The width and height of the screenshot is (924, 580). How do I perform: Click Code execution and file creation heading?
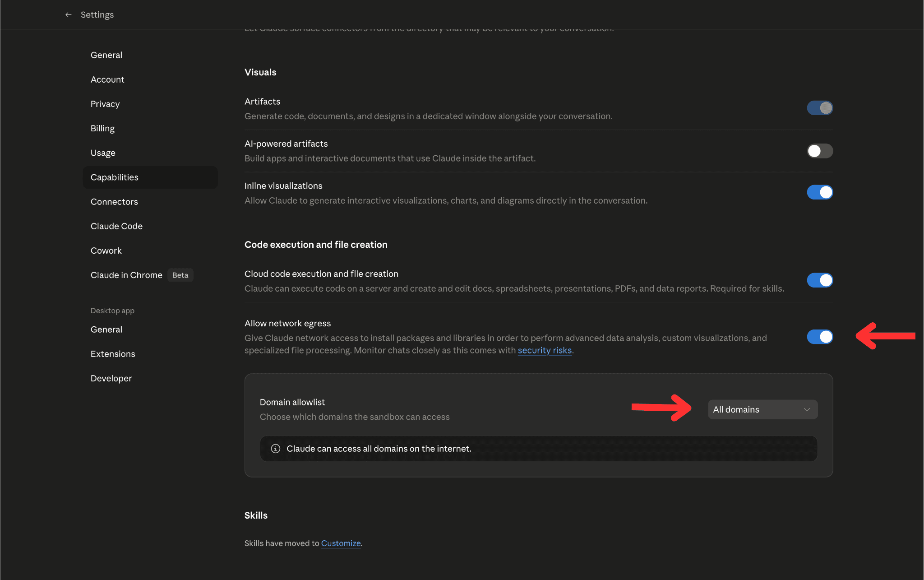pyautogui.click(x=316, y=245)
